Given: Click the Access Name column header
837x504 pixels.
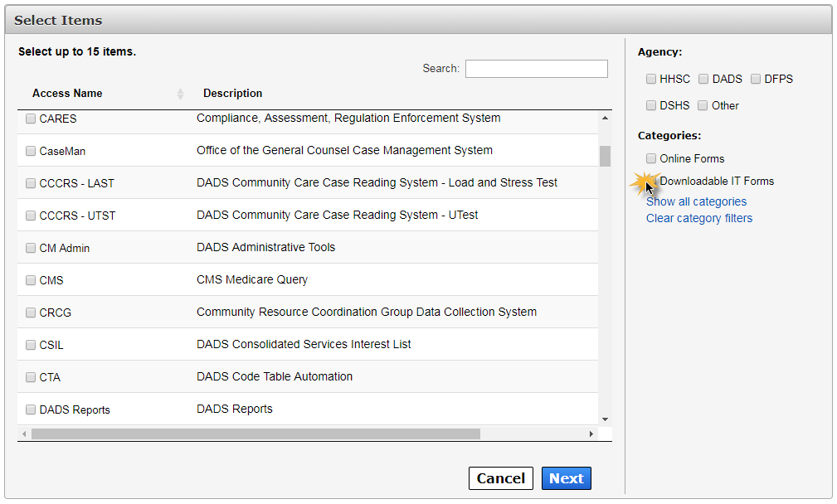Looking at the screenshot, I should pos(67,94).
